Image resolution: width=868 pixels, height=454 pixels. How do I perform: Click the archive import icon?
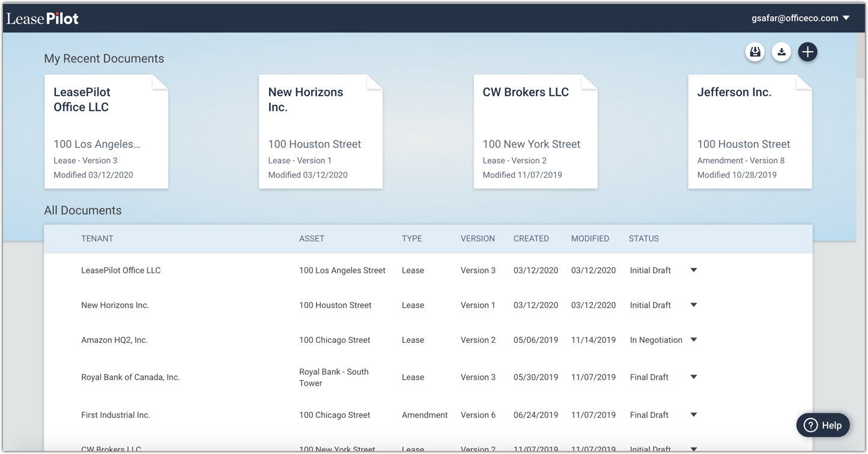(x=755, y=52)
